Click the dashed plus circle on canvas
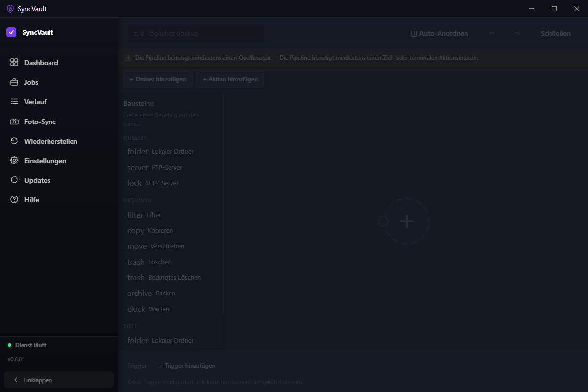Image resolution: width=588 pixels, height=392 pixels. pyautogui.click(x=406, y=221)
